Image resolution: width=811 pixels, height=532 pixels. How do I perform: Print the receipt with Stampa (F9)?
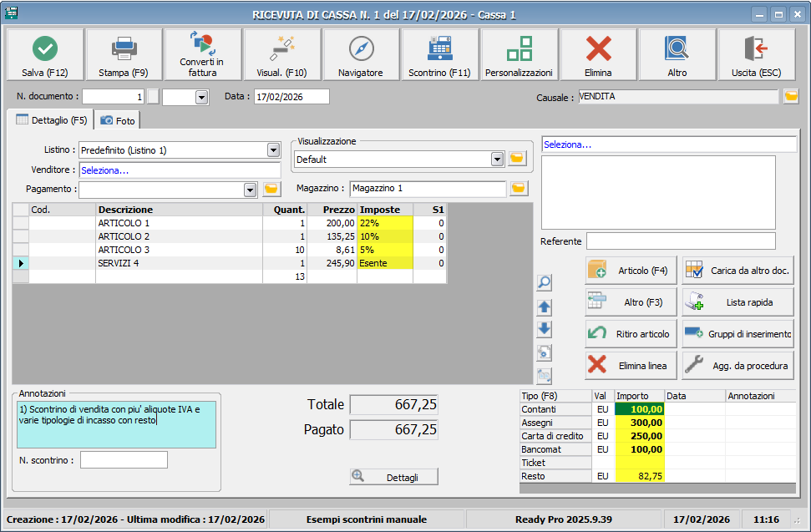coord(124,49)
